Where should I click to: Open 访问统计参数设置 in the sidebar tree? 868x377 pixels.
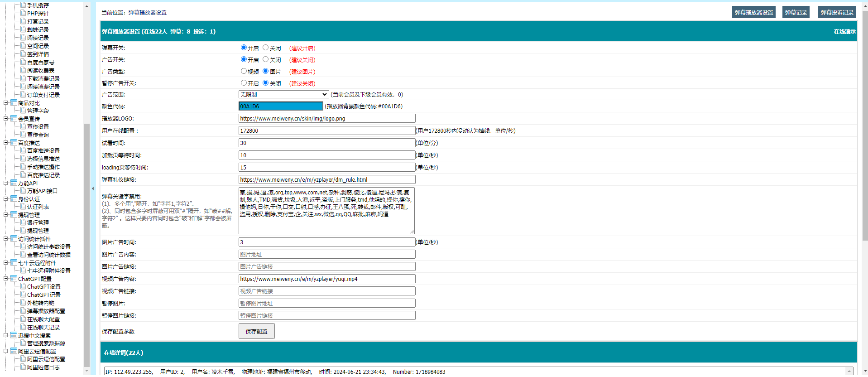pos(49,246)
